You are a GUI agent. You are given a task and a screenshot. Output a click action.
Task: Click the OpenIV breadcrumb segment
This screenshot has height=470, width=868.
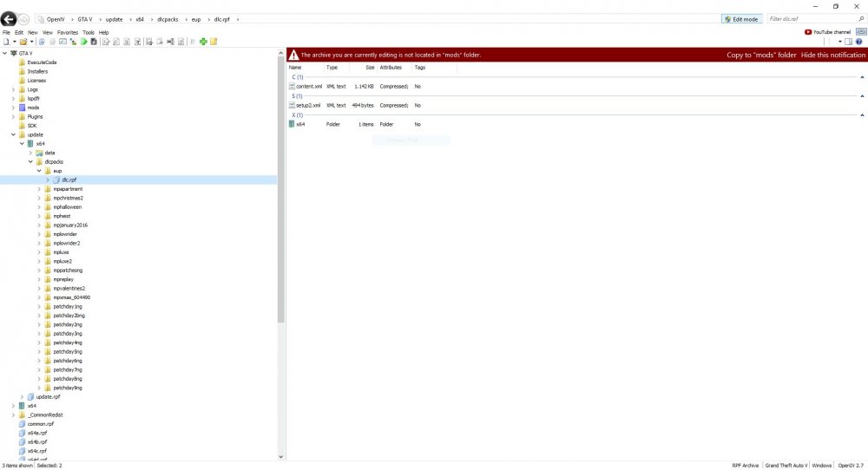point(56,19)
